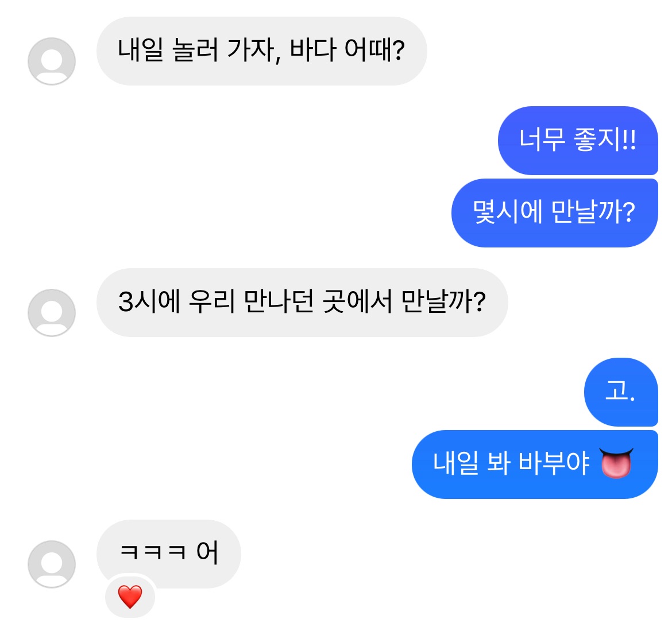This screenshot has width=672, height=631.
Task: Click the blue 너무 좋지!! message bubble
Action: pos(577,140)
